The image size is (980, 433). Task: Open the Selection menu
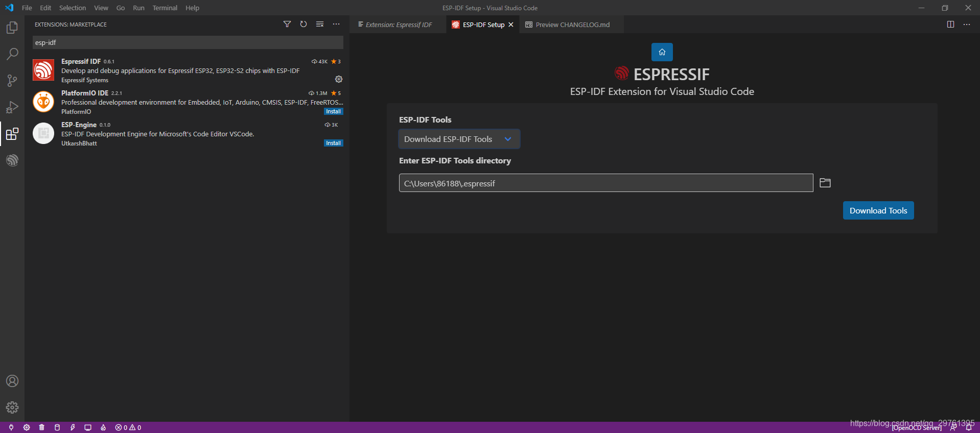click(x=73, y=8)
